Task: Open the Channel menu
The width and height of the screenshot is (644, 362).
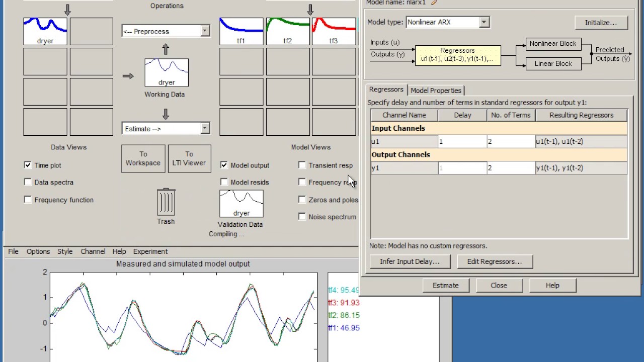Action: click(93, 251)
